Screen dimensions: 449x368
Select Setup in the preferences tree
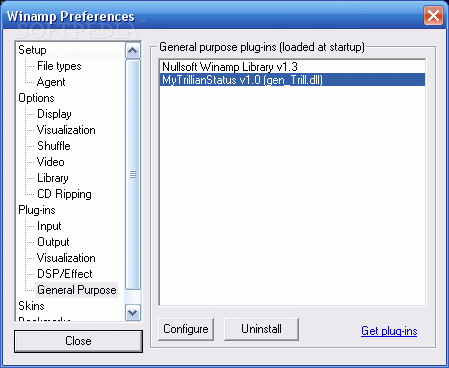[32, 50]
